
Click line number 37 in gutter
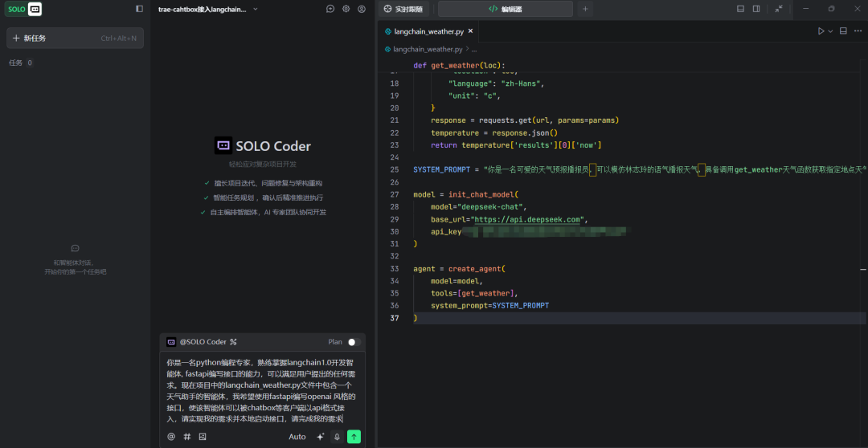(394, 318)
